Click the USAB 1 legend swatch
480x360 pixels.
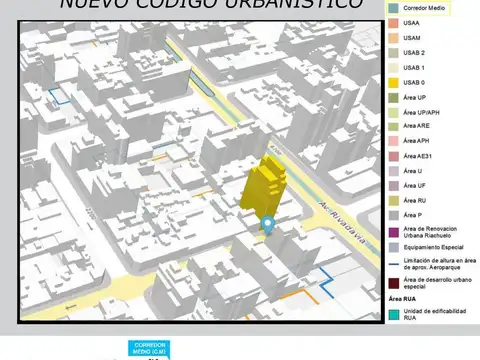(394, 68)
